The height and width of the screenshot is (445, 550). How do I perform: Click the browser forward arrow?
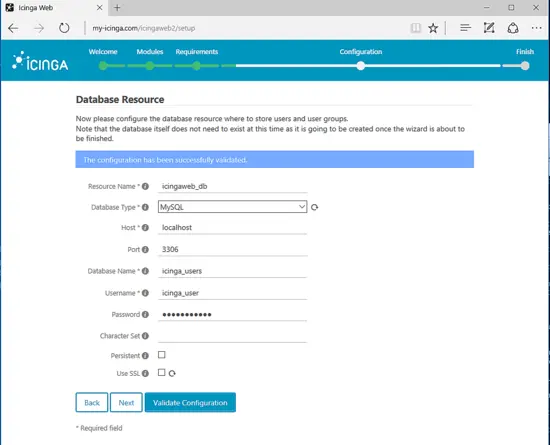(39, 28)
